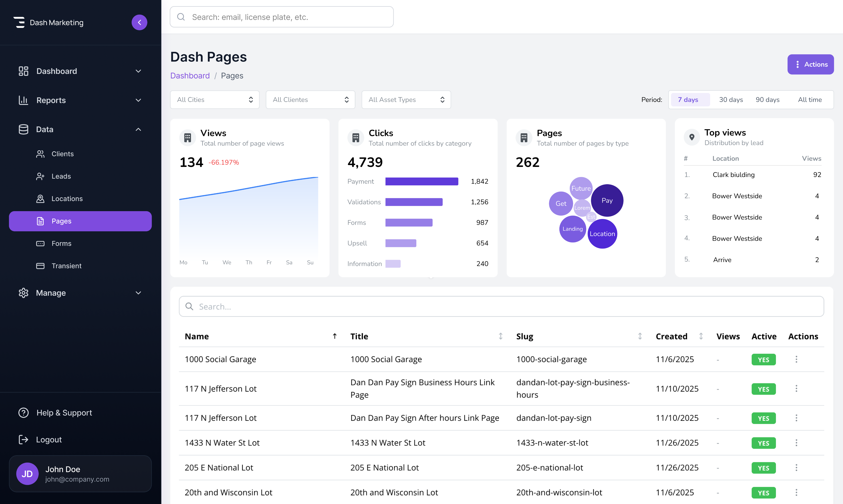This screenshot has height=504, width=843.
Task: Collapse sidebar with purple chevron button
Action: [139, 22]
